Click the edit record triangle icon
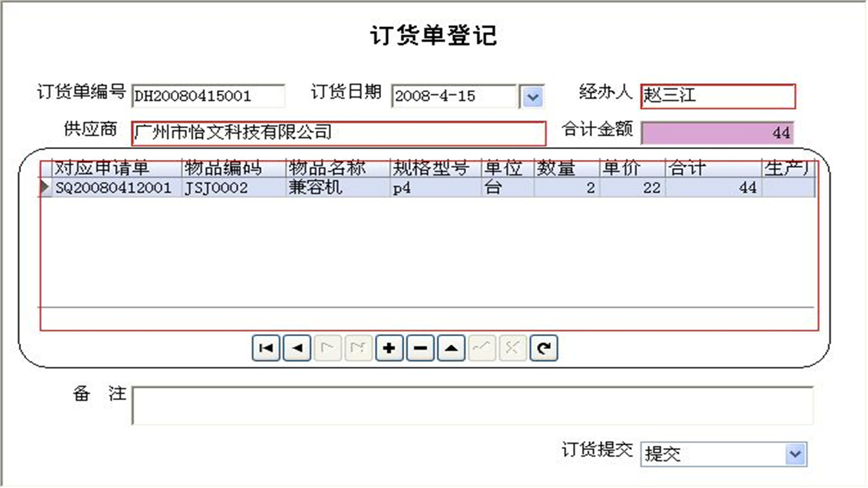 pos(451,348)
